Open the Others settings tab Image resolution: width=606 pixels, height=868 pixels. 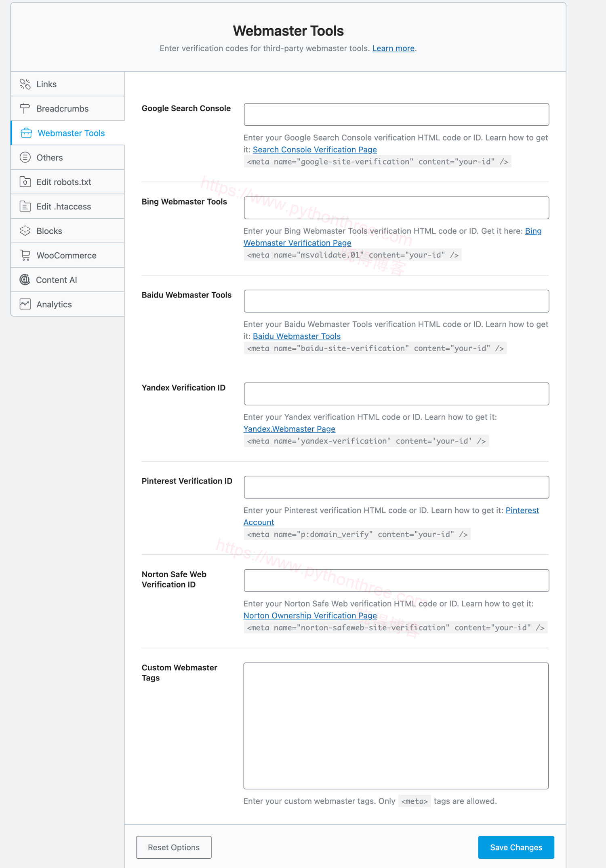(x=67, y=157)
